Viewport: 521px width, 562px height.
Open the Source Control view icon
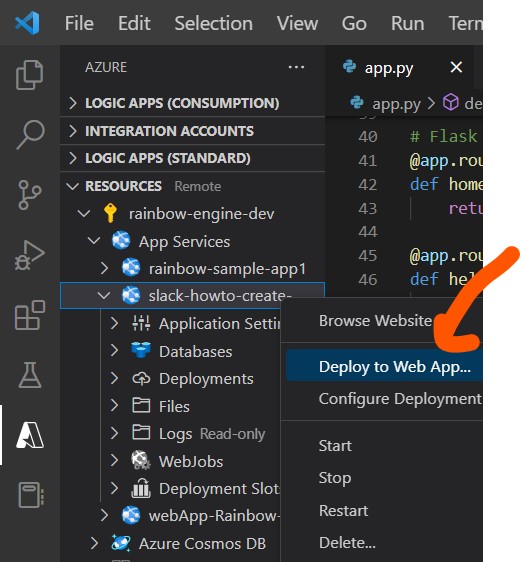click(29, 195)
